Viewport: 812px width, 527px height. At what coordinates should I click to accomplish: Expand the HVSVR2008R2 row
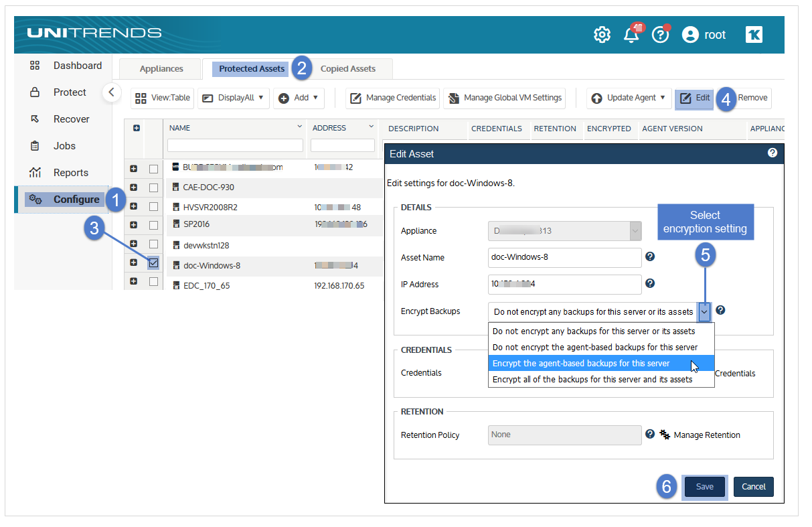coord(133,206)
